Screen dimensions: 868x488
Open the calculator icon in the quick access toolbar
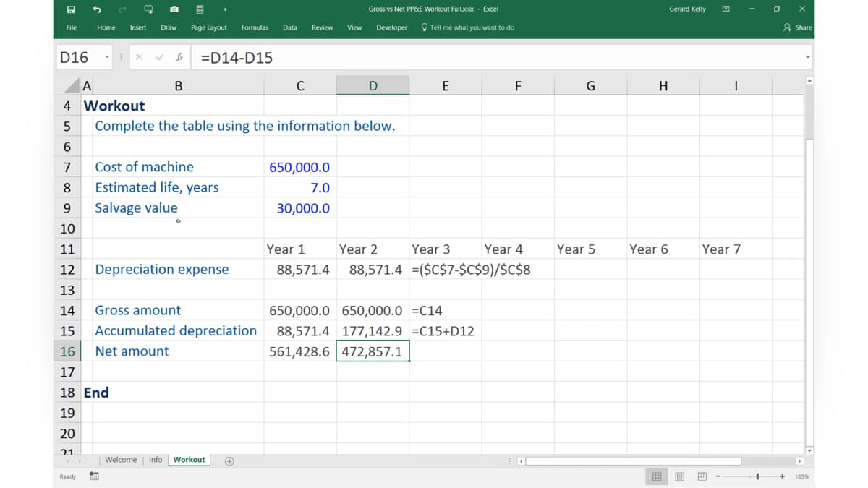[x=200, y=9]
